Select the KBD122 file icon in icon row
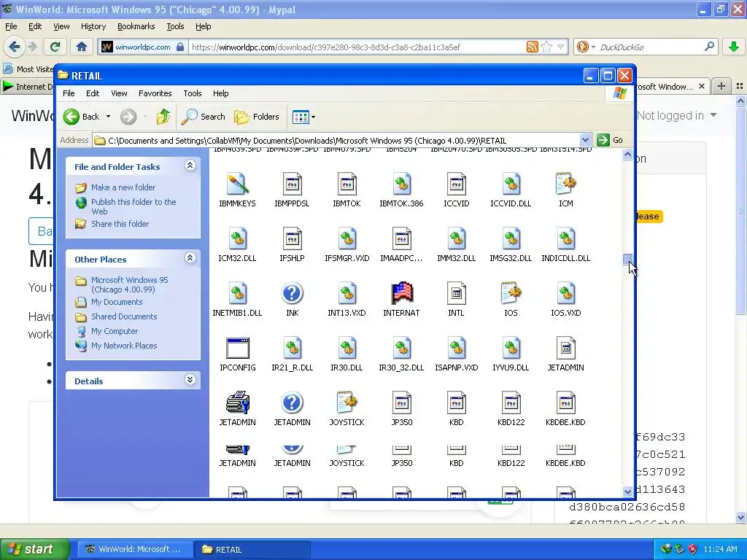 click(511, 403)
